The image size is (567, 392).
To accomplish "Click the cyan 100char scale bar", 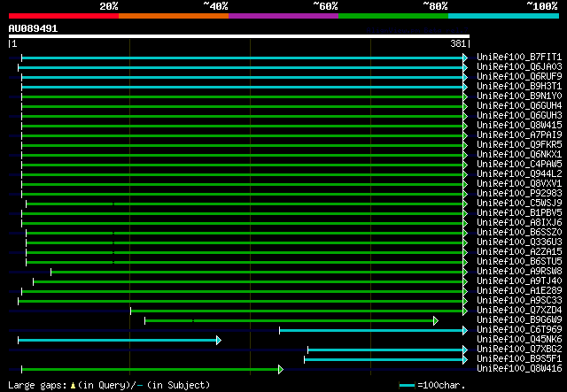I will point(407,386).
